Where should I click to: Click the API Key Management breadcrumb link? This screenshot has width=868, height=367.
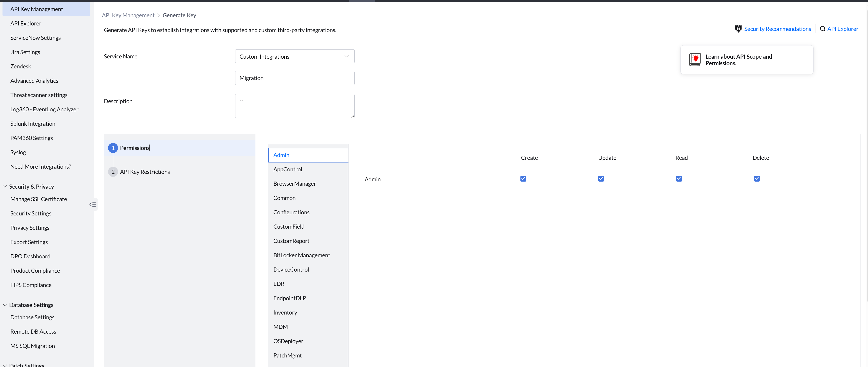click(128, 15)
